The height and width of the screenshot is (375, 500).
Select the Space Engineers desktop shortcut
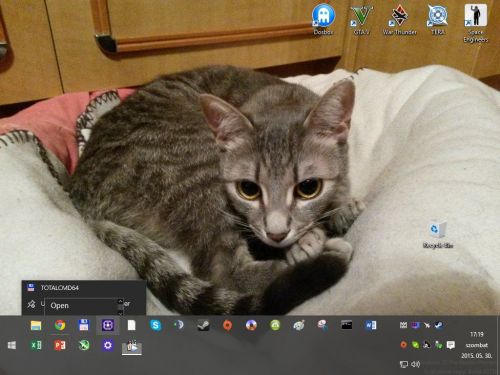click(x=475, y=23)
